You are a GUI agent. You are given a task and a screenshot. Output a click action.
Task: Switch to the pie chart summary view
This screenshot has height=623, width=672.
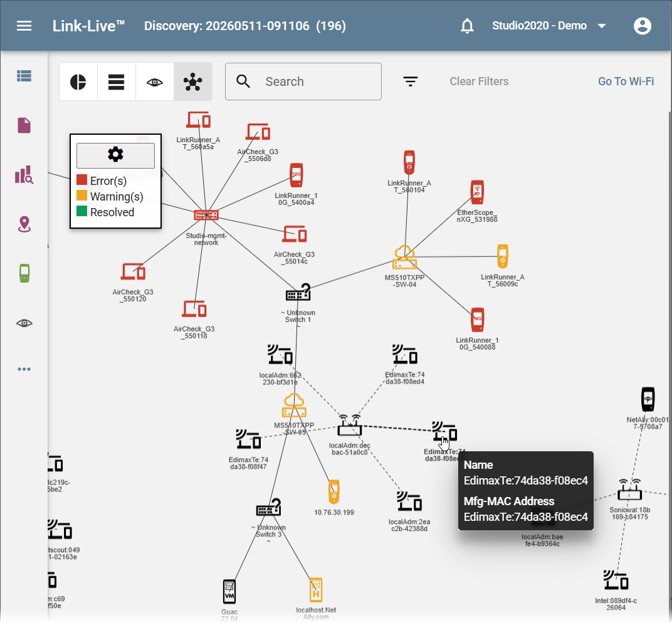(78, 81)
